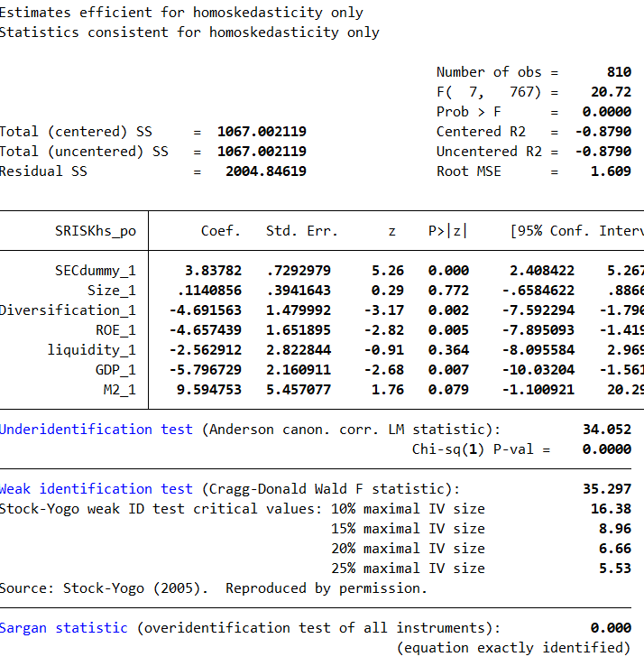This screenshot has width=644, height=666.
Task: Select the Number of obs value 810
Action: [x=619, y=72]
